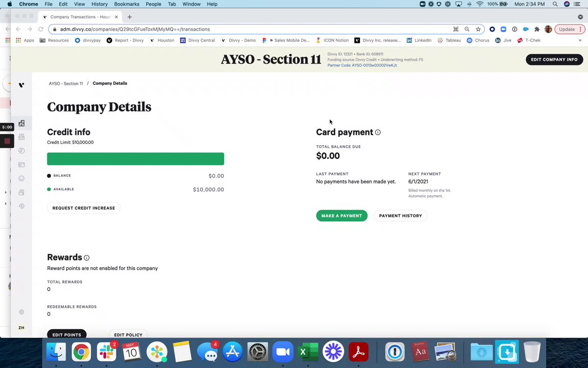Click the Make a Payment button
Screen dimensions: 588x368
341,216
